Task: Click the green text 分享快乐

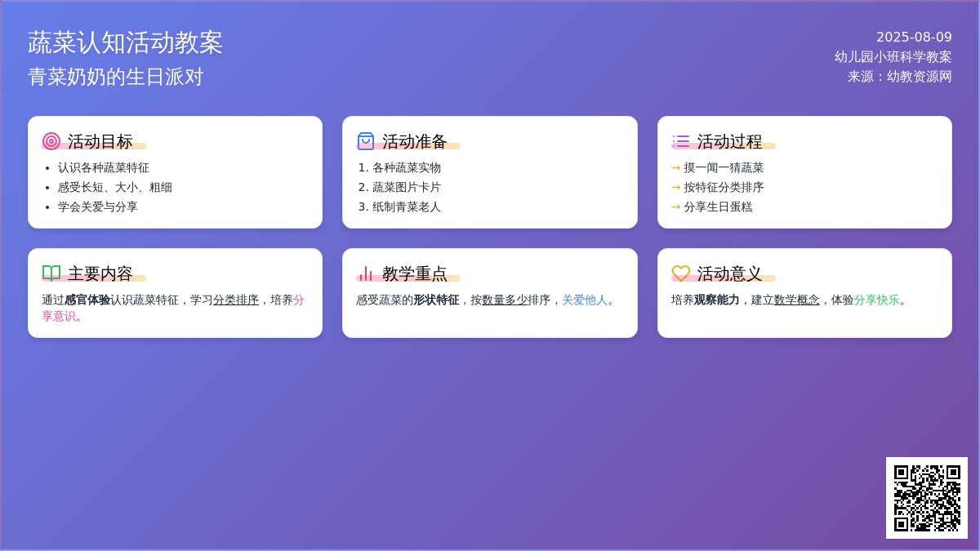Action: coord(877,300)
